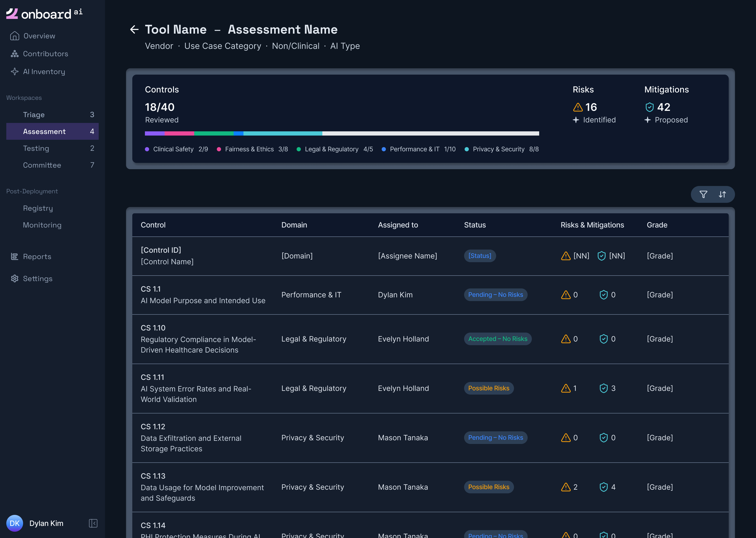Screen dimensions: 756x538
Task: Click Possible Risks badge for CS 1.13
Action: click(489, 487)
